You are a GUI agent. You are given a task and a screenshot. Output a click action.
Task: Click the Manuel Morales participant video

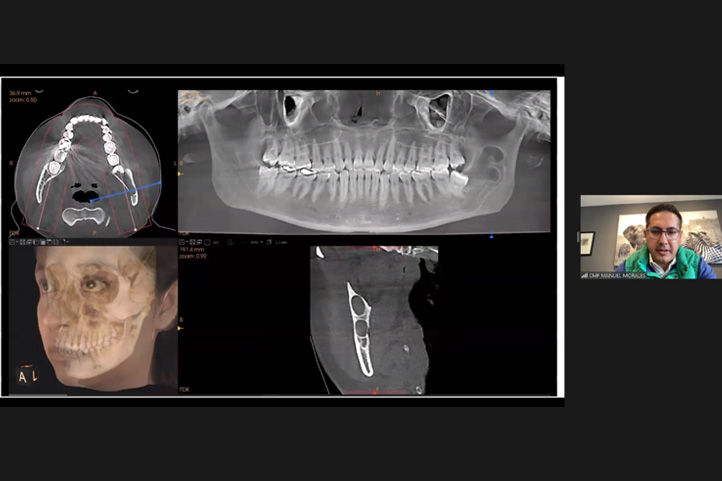point(650,236)
